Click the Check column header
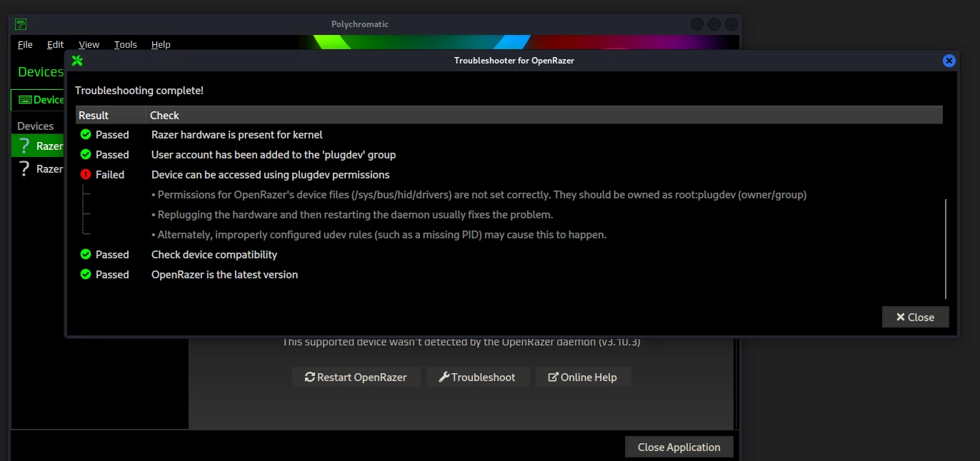The width and height of the screenshot is (980, 461). pyautogui.click(x=544, y=115)
